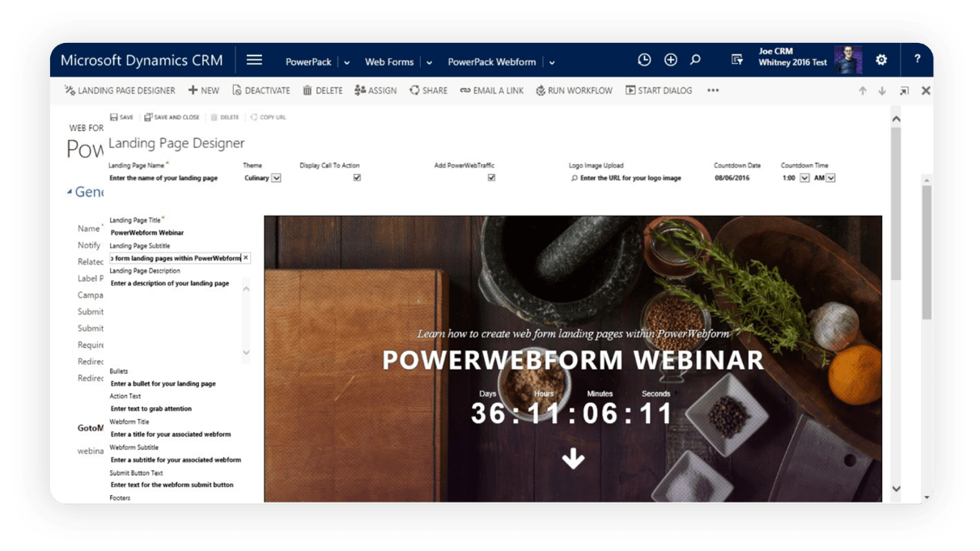The image size is (980, 551).
Task: Go to next record down arrow
Action: 882,91
